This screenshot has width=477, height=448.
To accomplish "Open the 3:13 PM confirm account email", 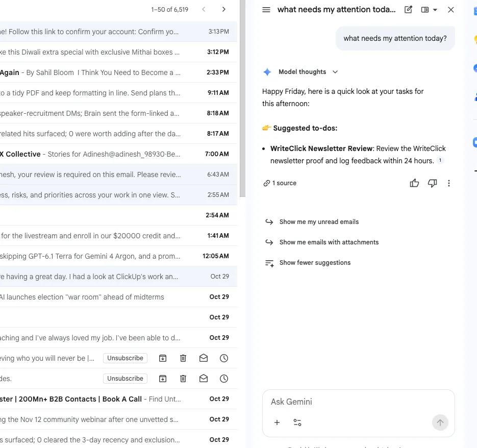I will [118, 32].
